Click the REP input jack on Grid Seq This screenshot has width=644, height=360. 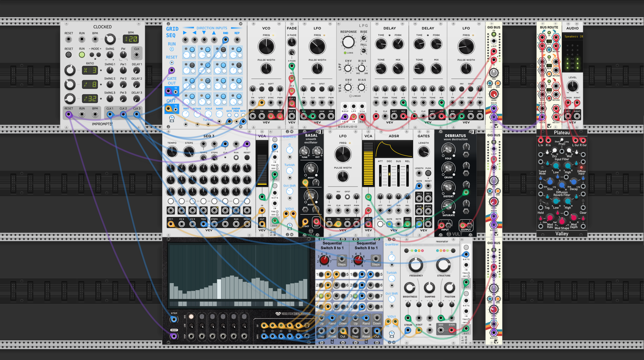[x=237, y=40]
